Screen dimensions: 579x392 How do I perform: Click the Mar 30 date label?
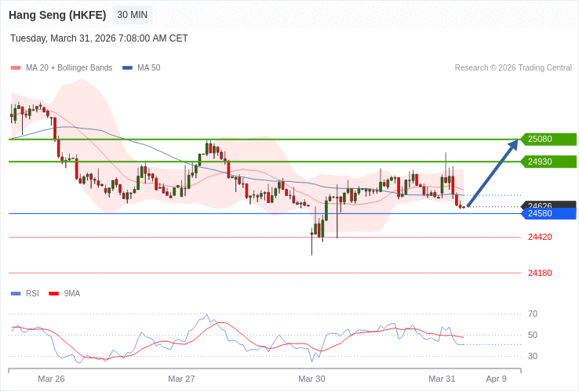(x=311, y=379)
